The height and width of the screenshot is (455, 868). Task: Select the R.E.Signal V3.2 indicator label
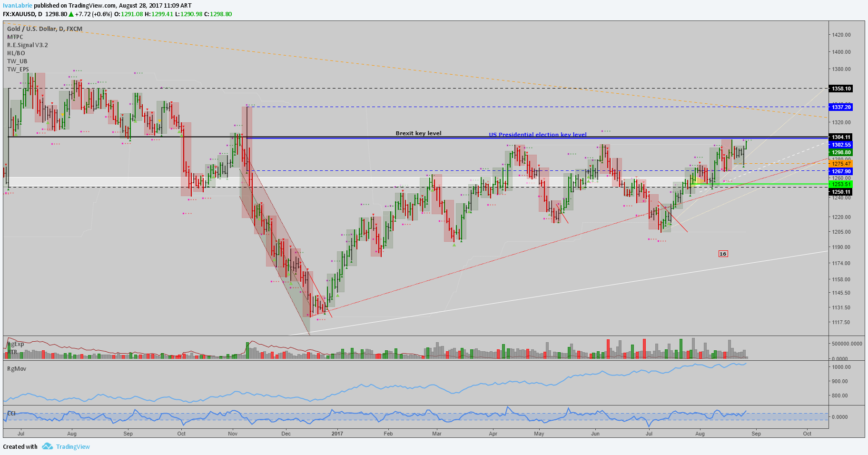click(28, 45)
